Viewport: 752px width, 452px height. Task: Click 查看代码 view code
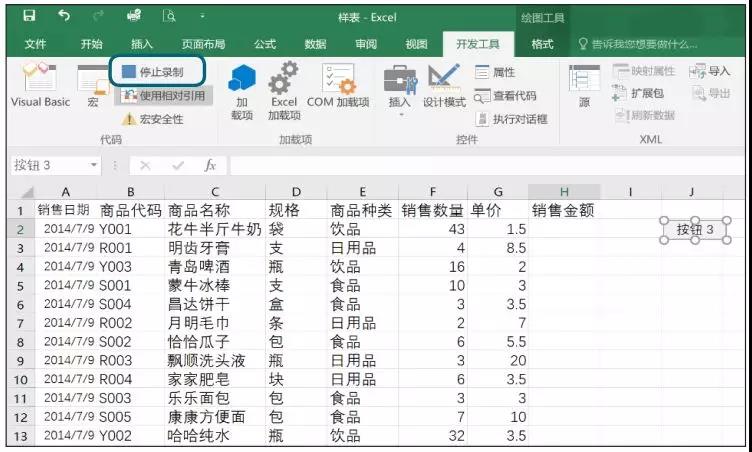[x=505, y=96]
